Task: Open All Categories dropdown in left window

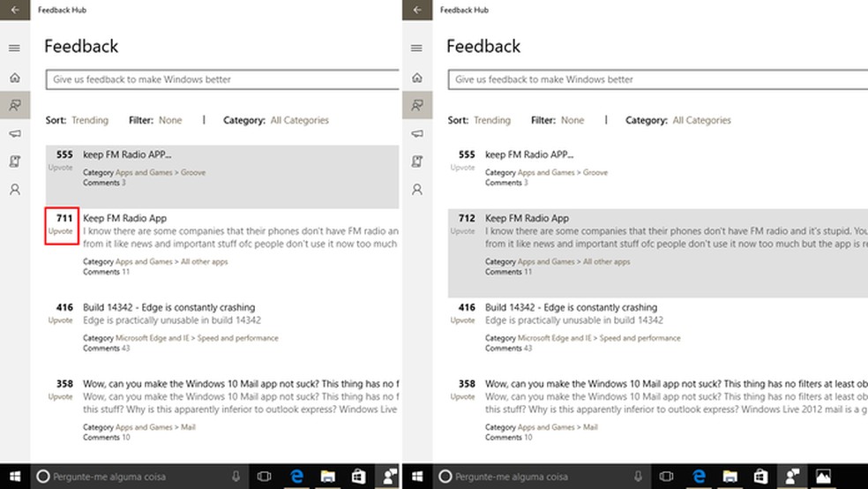Action: pos(300,120)
